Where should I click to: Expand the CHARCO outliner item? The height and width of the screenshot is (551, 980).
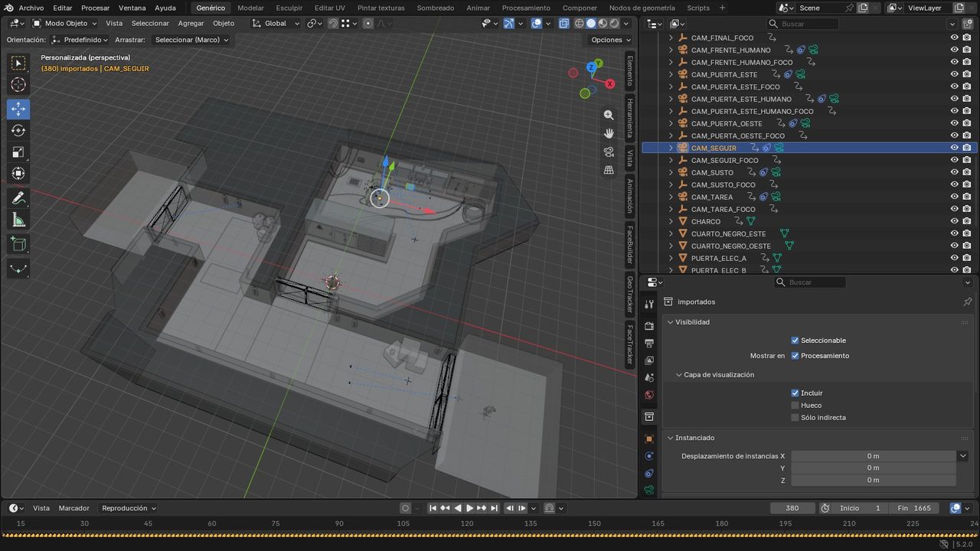[671, 221]
